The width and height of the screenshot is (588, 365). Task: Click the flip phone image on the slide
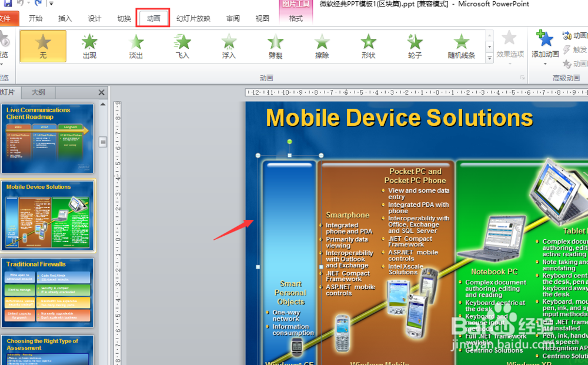[342, 333]
